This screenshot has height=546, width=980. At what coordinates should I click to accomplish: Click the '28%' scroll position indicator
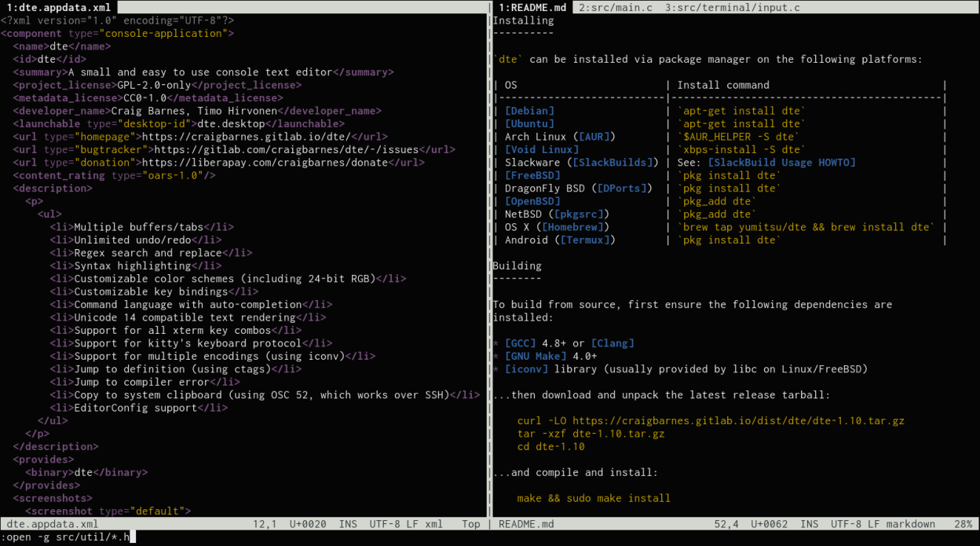coord(963,524)
